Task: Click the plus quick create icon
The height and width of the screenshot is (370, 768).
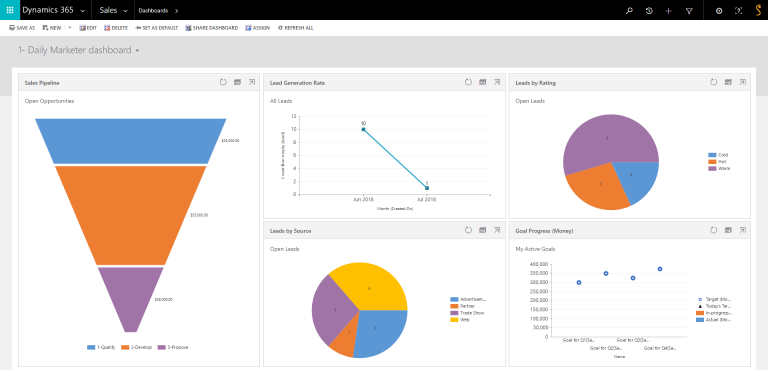Action: tap(669, 10)
